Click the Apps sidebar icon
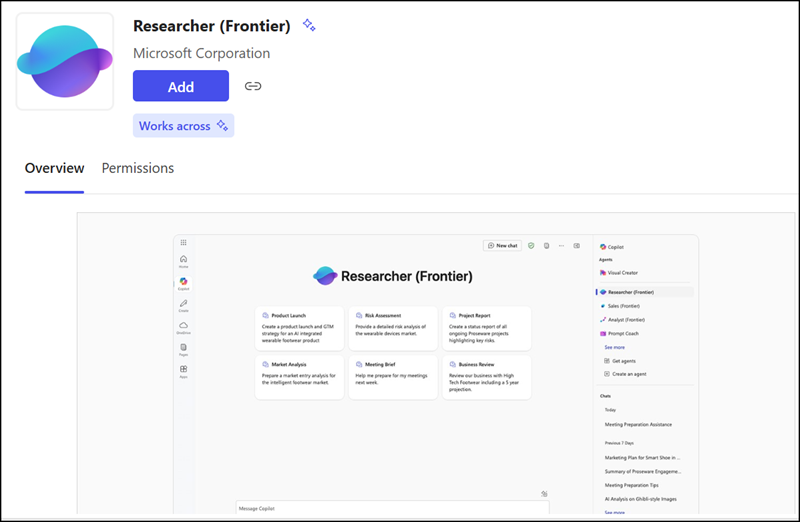Image resolution: width=800 pixels, height=522 pixels. coord(183,371)
